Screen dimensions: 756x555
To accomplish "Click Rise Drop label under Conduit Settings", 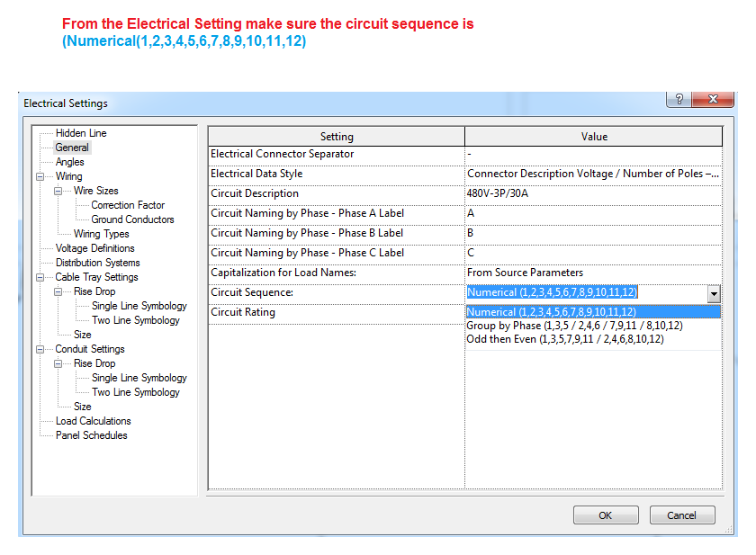I will tap(94, 363).
